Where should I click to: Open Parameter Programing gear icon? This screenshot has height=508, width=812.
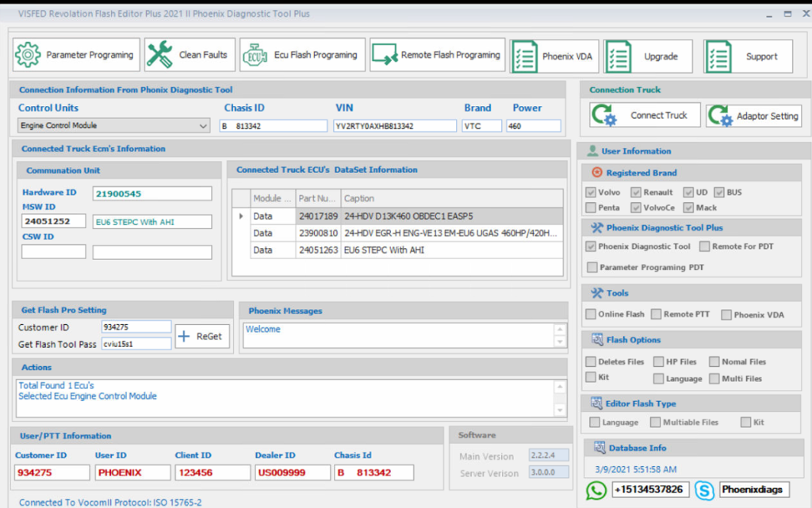[x=28, y=55]
